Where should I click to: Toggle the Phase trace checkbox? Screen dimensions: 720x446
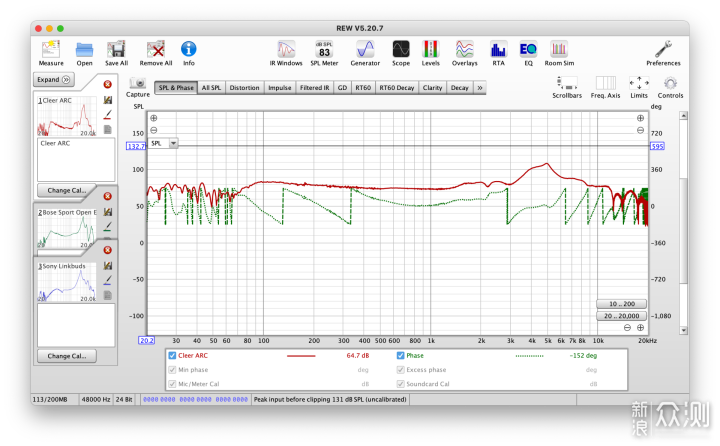coord(400,356)
